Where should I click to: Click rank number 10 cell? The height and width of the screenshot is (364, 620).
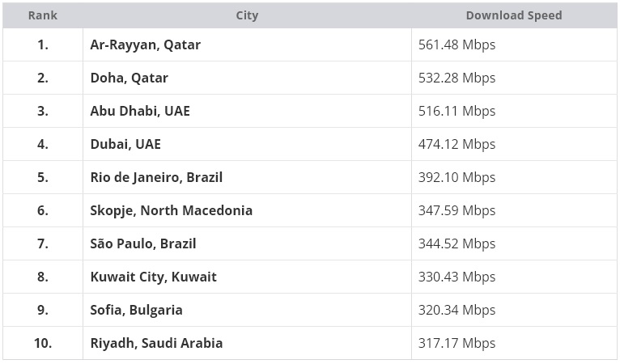(43, 344)
